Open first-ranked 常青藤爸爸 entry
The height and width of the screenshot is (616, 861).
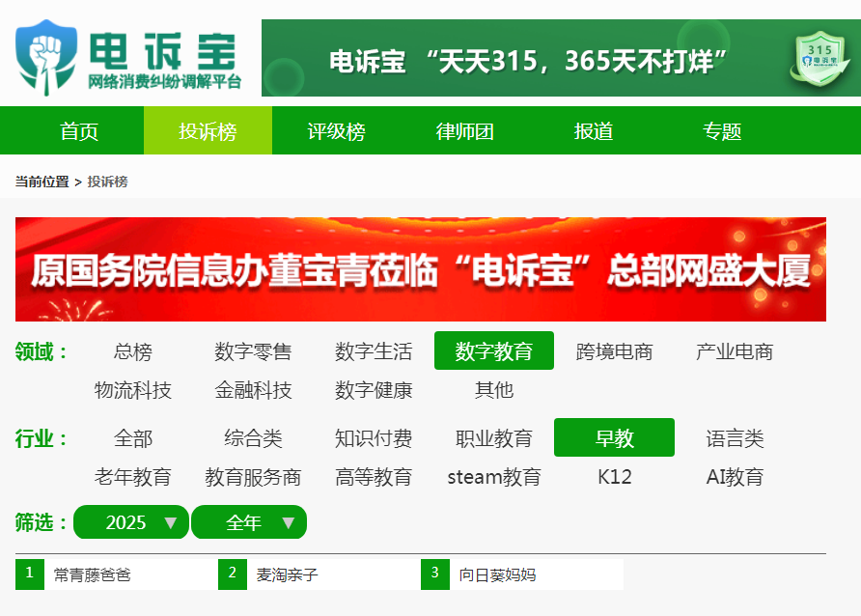[x=92, y=574]
